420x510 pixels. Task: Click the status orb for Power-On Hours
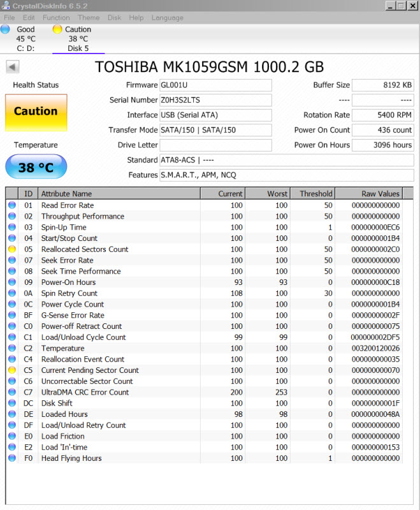click(x=12, y=282)
